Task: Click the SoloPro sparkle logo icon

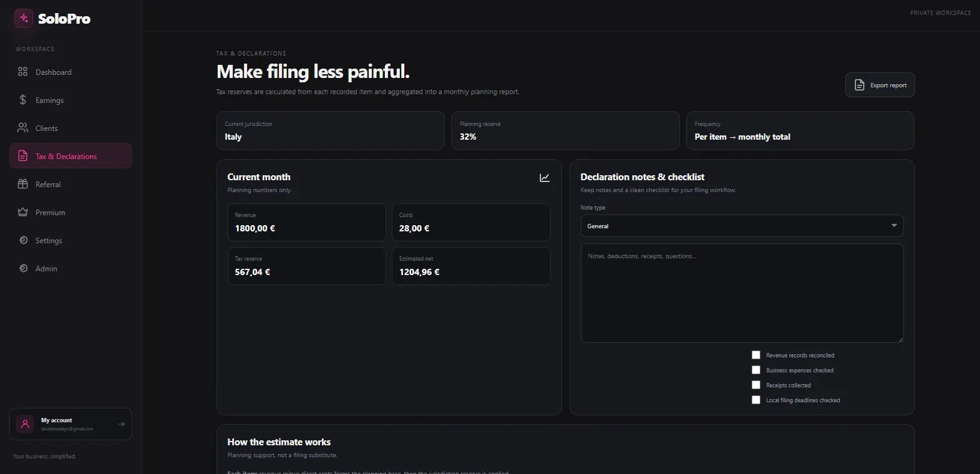Action: 24,18
